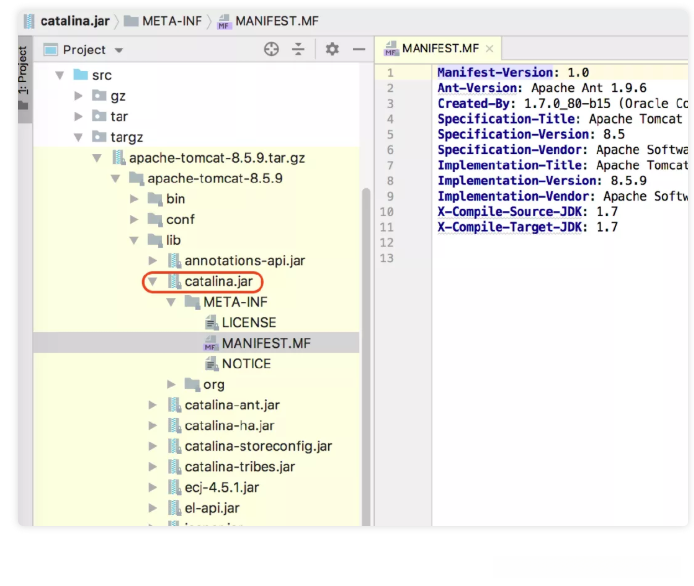Screen dimensions: 694x586
Task: Click Implementation-Version value 8.5.9
Action: [x=628, y=181]
